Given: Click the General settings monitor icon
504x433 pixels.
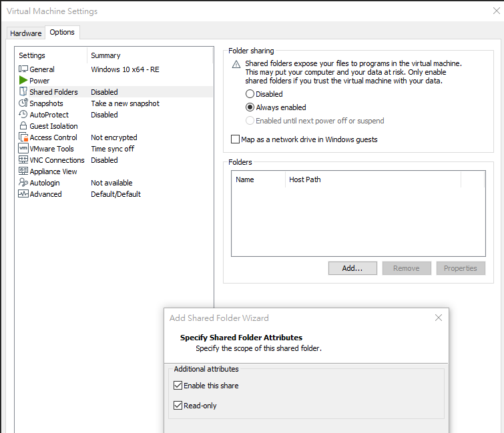Looking at the screenshot, I should [x=23, y=69].
